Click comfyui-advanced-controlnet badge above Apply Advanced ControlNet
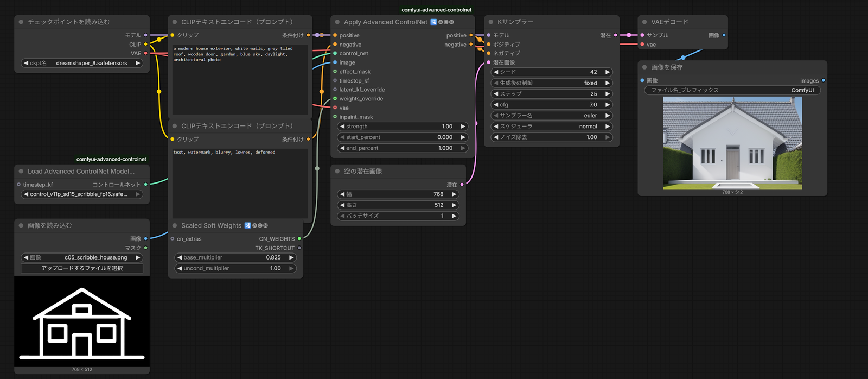868x379 pixels. (437, 10)
